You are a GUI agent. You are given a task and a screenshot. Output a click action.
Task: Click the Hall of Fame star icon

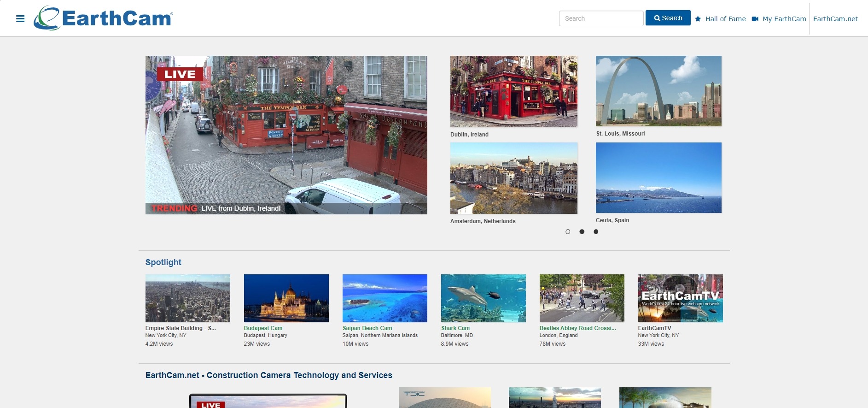pos(698,19)
